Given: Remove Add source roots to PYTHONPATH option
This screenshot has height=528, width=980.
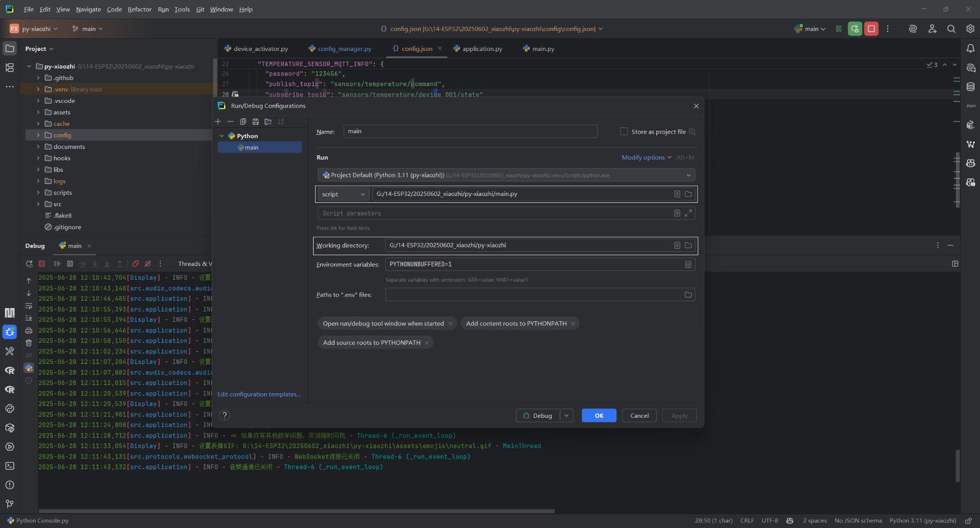Looking at the screenshot, I should point(427,343).
